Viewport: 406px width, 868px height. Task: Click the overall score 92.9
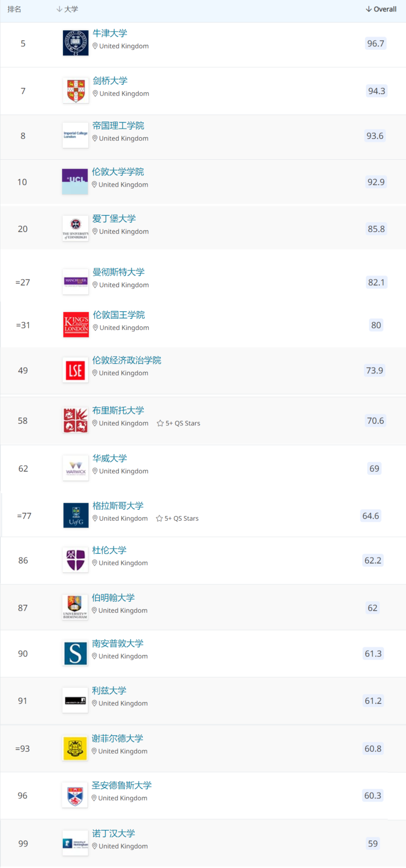click(376, 182)
